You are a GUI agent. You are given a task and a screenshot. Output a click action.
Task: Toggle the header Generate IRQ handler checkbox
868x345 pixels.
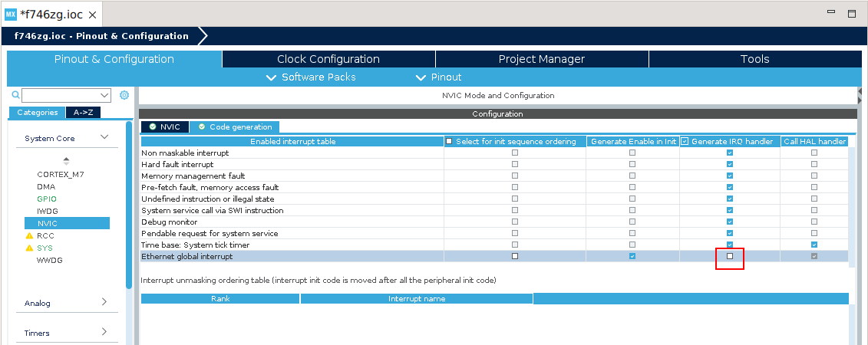(x=685, y=141)
